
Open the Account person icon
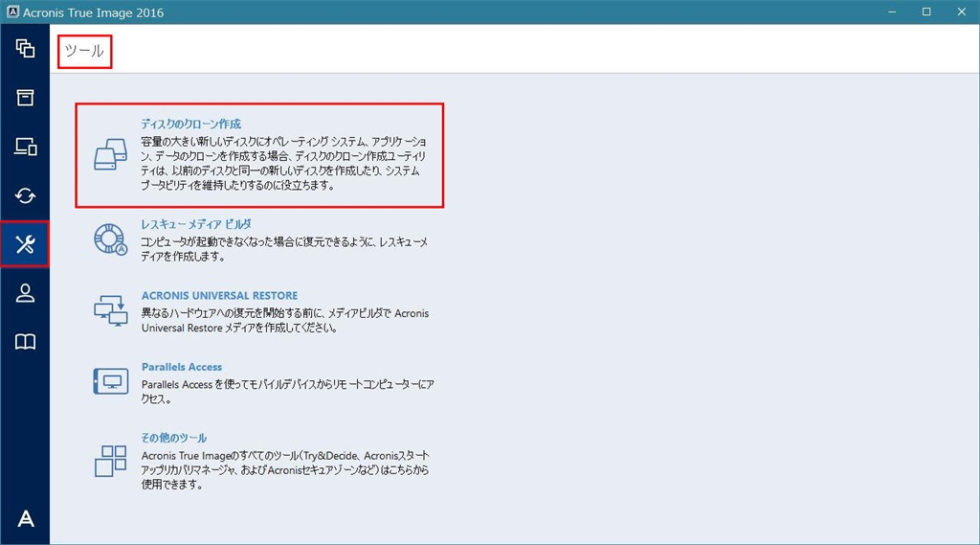[x=25, y=293]
